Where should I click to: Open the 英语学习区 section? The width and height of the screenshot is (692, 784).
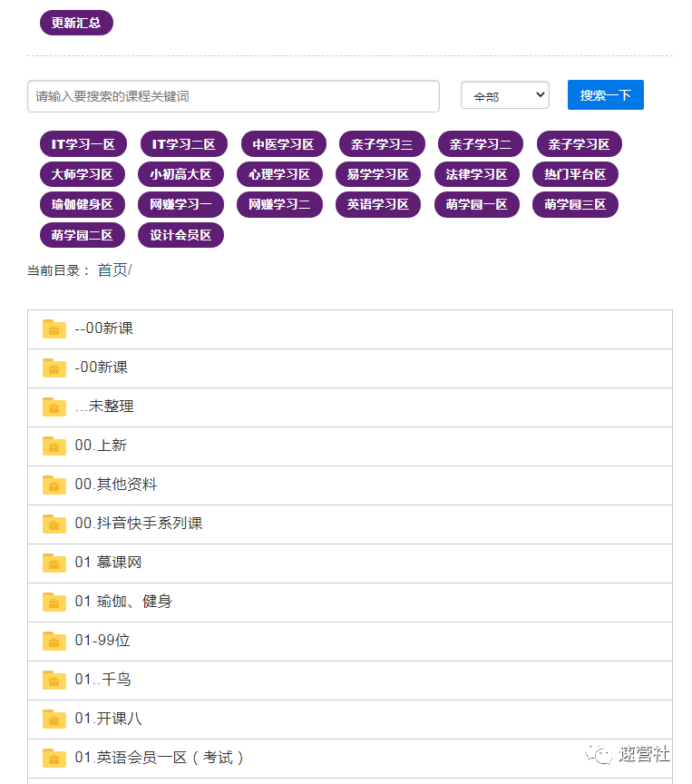pos(378,204)
